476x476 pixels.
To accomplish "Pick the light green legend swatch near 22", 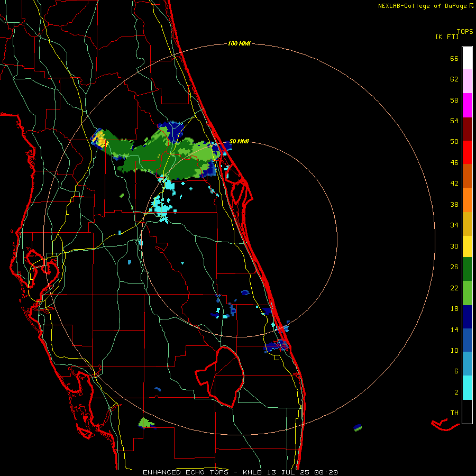I will (x=467, y=293).
